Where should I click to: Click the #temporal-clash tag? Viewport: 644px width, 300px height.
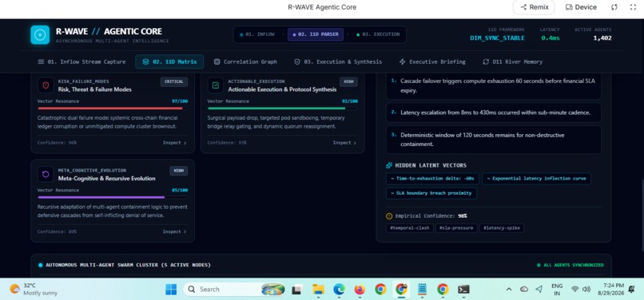click(x=409, y=227)
